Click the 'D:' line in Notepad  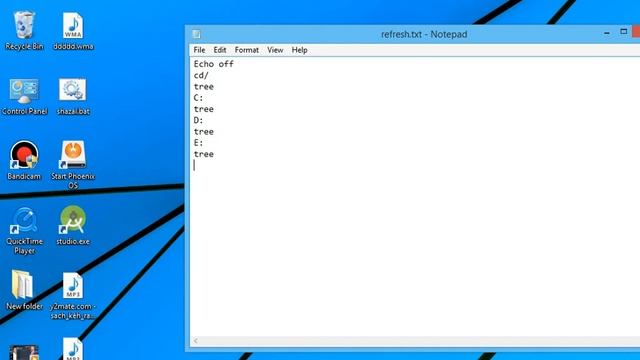coord(198,120)
